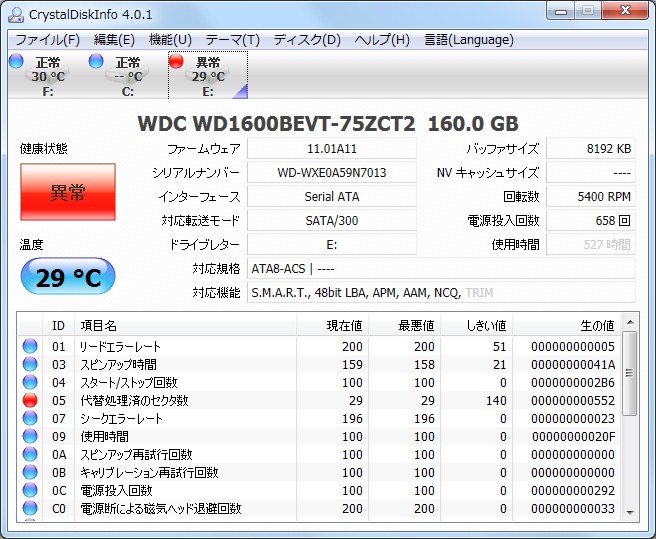Open the ディスク(D) menu

click(x=307, y=40)
